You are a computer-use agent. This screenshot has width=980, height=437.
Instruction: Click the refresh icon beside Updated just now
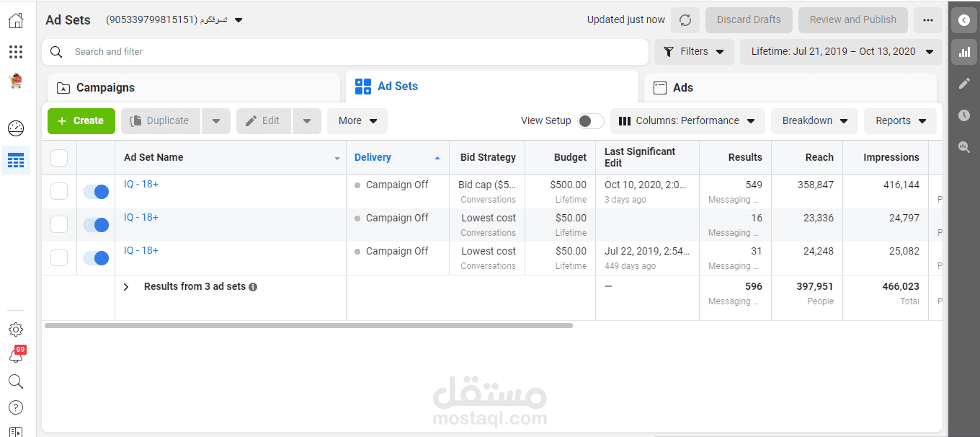click(685, 20)
